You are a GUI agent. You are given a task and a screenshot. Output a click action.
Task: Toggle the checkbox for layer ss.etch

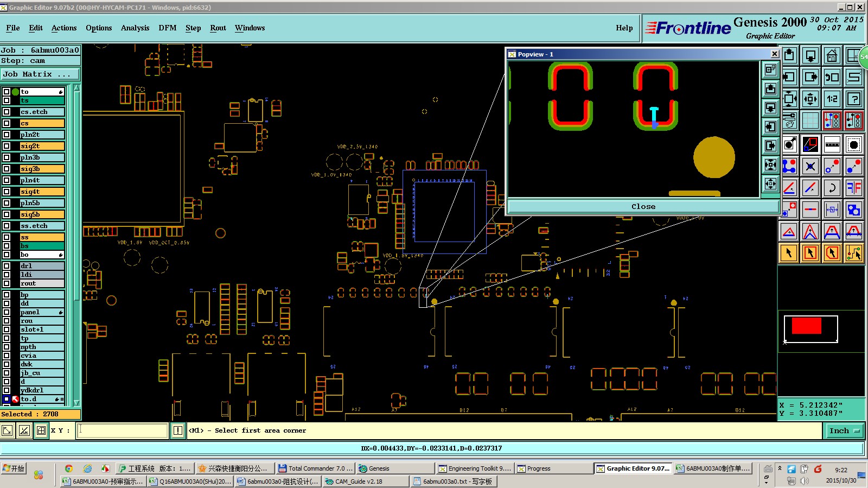pos(7,226)
